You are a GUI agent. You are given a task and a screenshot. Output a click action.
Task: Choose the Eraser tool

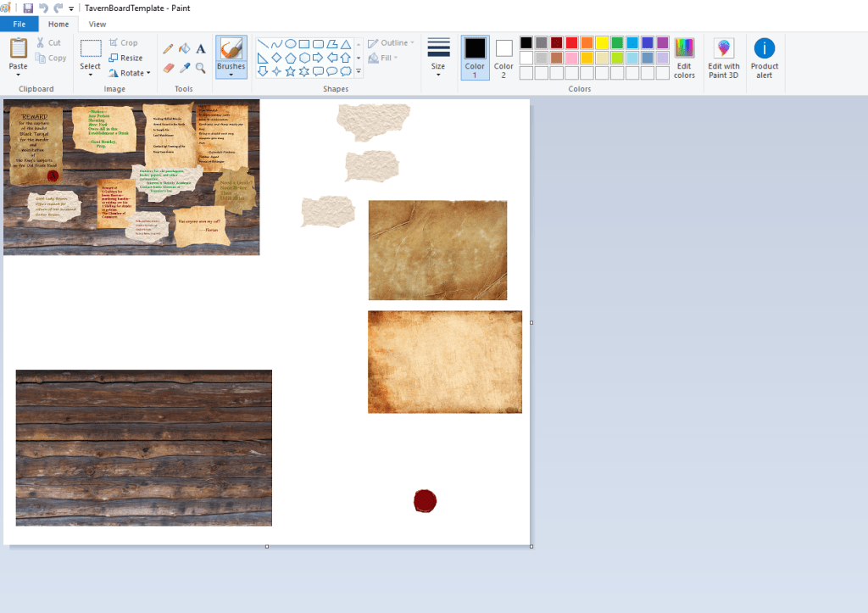[169, 68]
